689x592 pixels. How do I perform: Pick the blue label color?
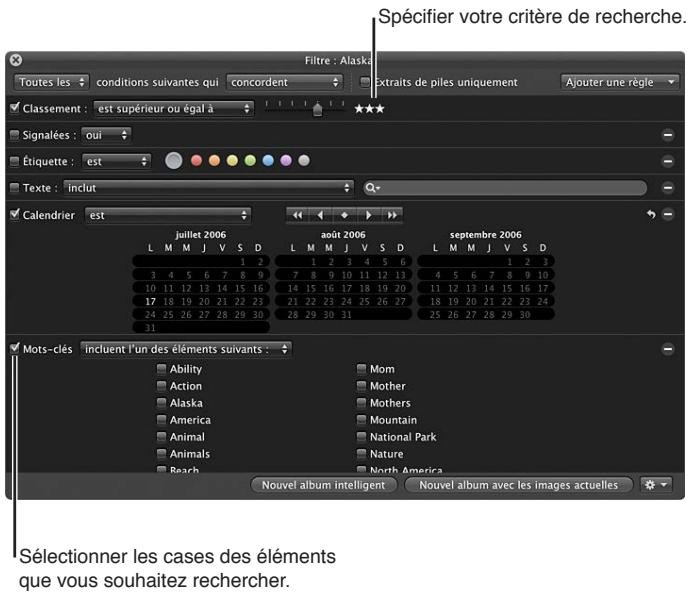click(268, 161)
